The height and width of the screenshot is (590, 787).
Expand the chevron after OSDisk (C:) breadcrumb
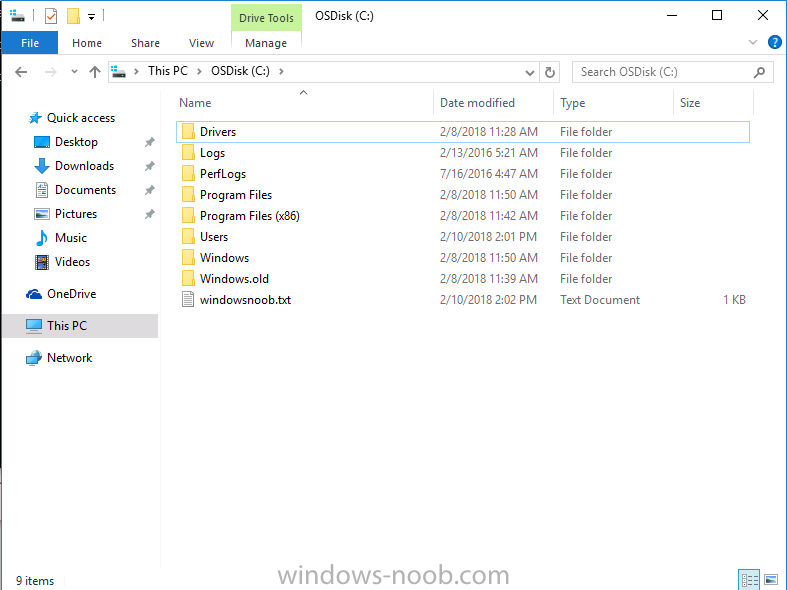pyautogui.click(x=281, y=72)
